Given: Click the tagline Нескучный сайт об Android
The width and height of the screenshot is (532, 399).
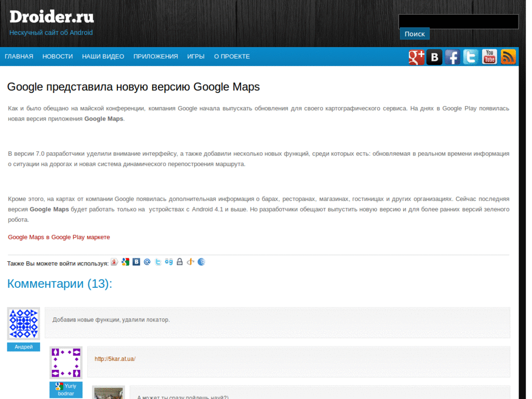Looking at the screenshot, I should (x=51, y=33).
